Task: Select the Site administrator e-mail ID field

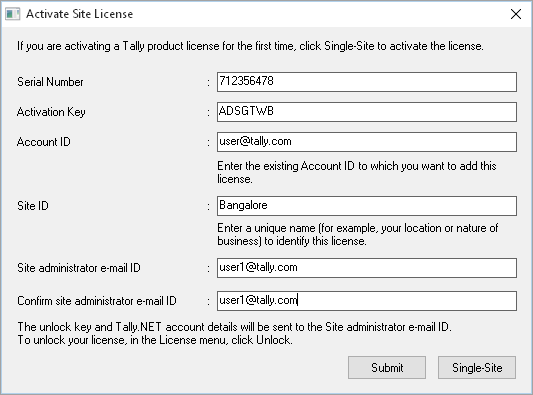Action: click(367, 268)
